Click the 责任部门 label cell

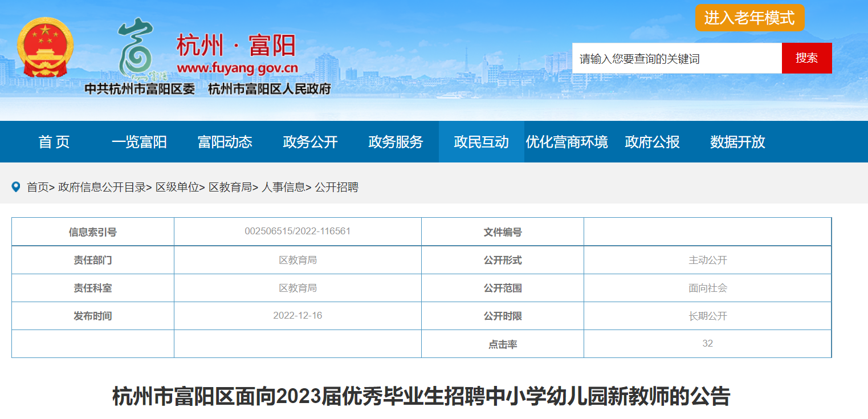click(93, 260)
